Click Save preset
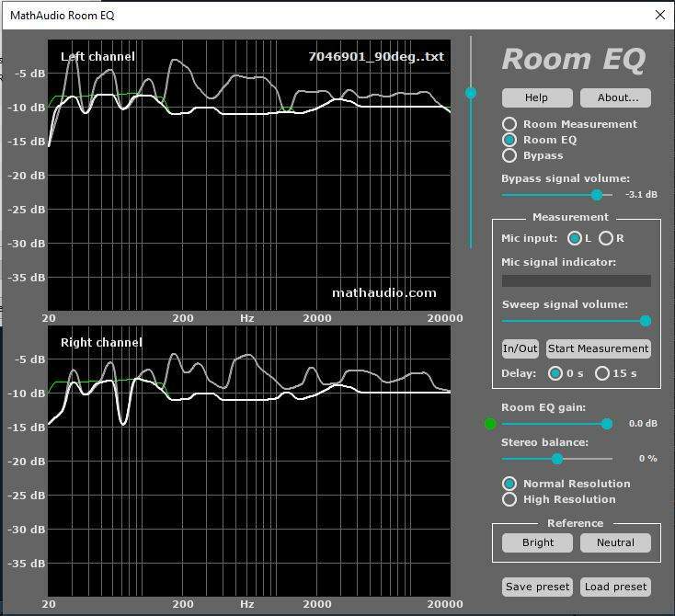Image resolution: width=675 pixels, height=616 pixels. click(537, 587)
